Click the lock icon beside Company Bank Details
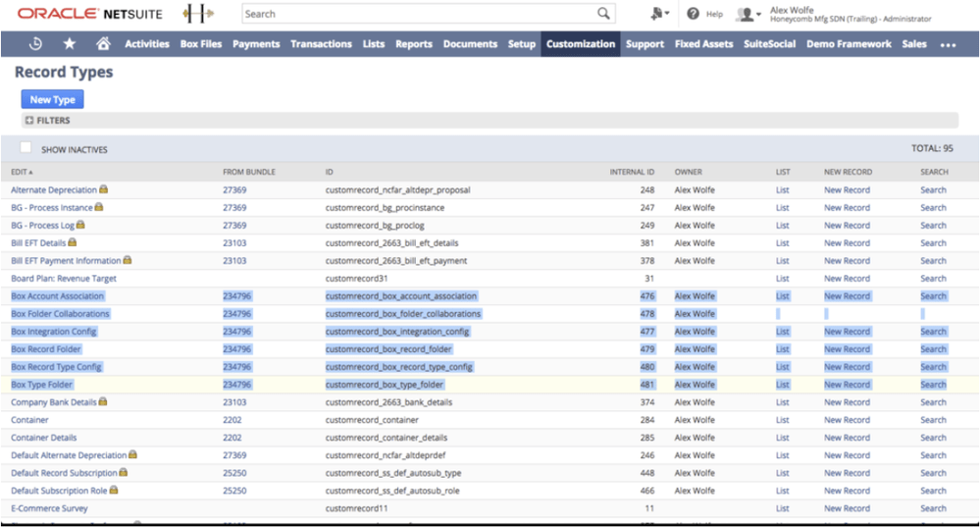 tap(103, 401)
